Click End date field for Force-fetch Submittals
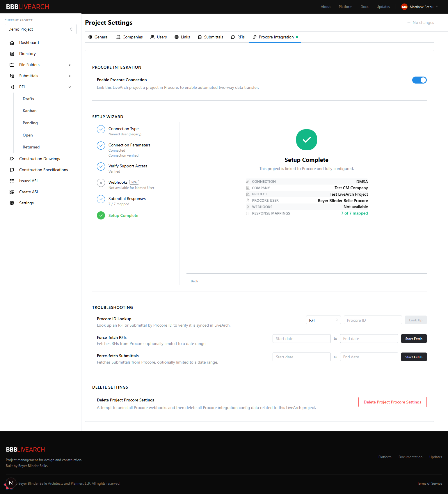448x494 pixels. [x=369, y=357]
